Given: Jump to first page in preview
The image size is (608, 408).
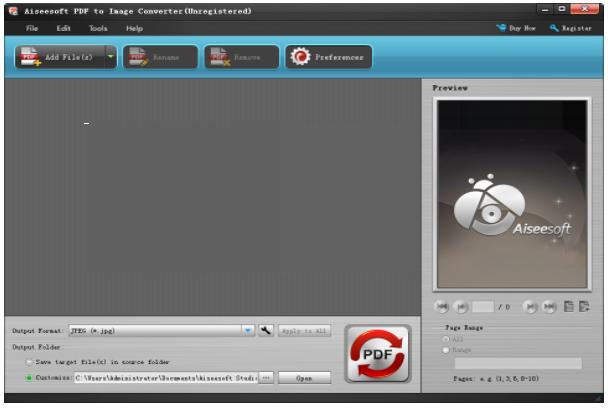Looking at the screenshot, I should point(442,307).
